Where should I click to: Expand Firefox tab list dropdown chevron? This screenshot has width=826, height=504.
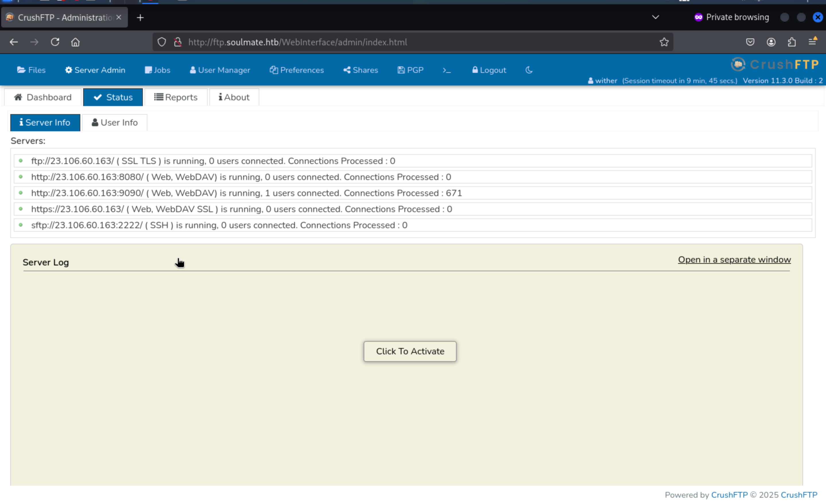[x=655, y=17]
